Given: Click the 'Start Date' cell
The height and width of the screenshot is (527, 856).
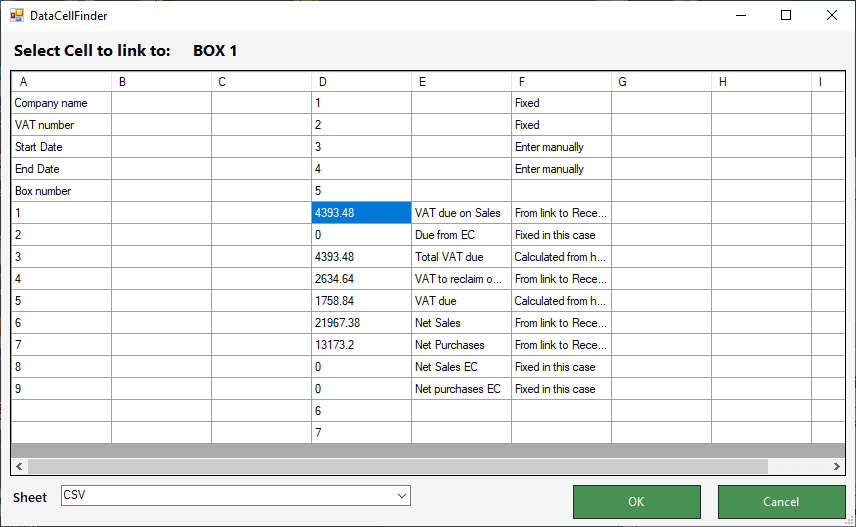Looking at the screenshot, I should point(61,147).
